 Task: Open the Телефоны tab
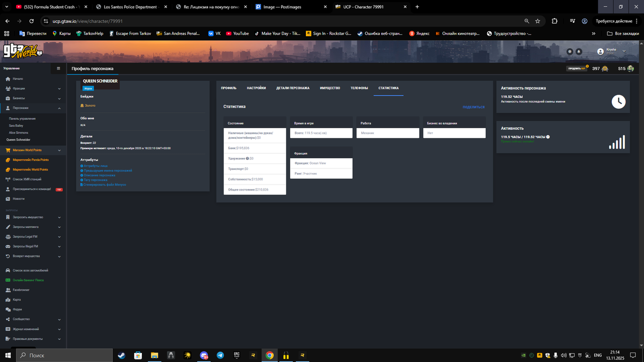359,88
